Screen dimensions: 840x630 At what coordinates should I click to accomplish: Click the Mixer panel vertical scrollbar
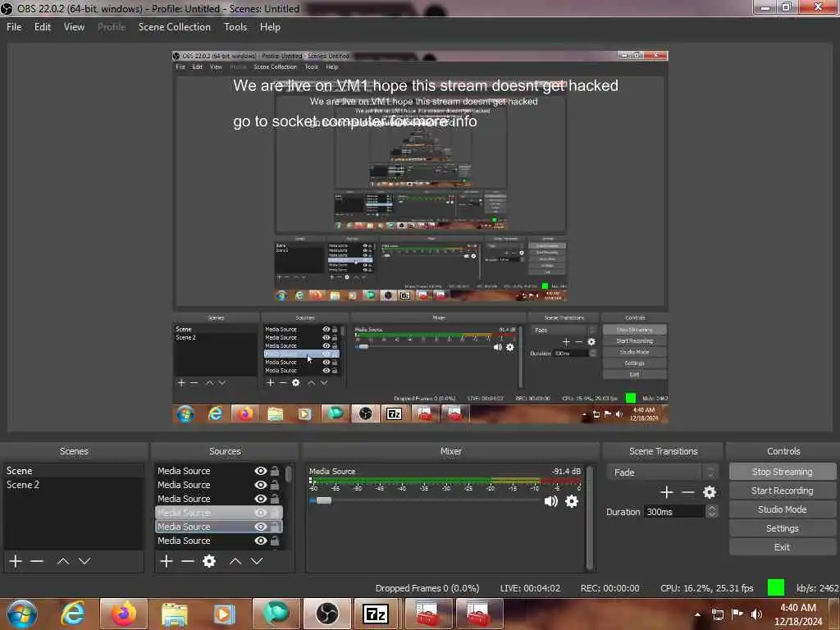tap(590, 518)
